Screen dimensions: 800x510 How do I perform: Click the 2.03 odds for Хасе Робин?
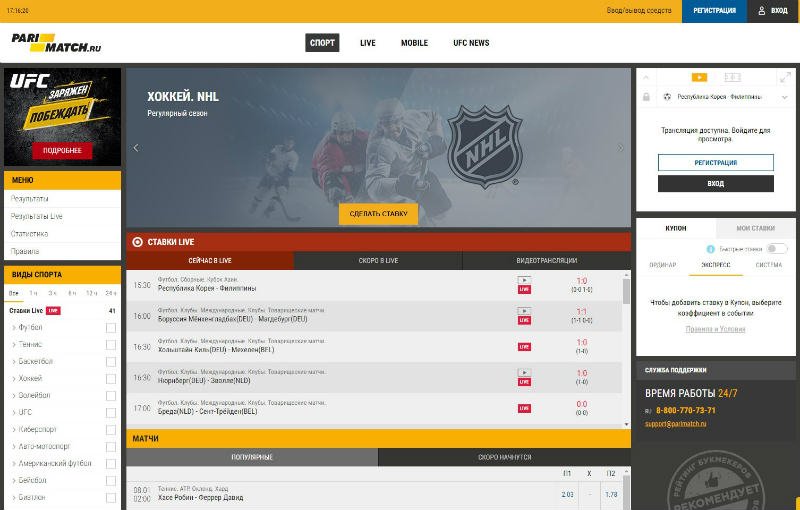[567, 494]
